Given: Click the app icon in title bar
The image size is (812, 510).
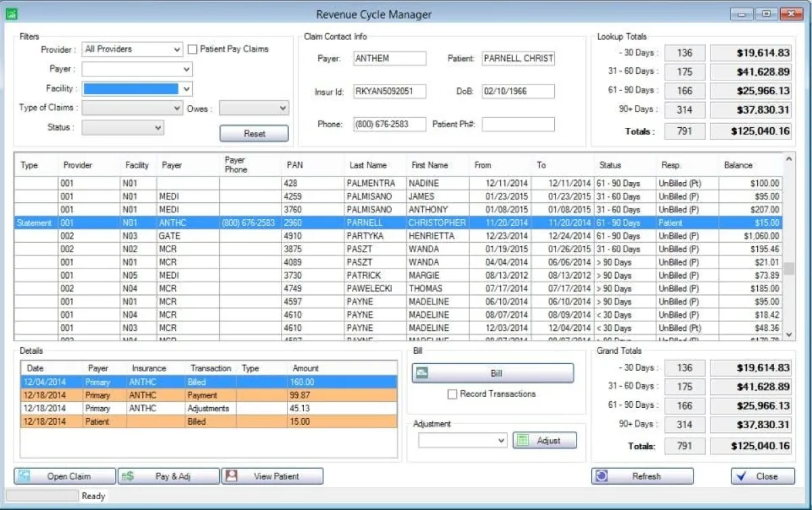Looking at the screenshot, I should coord(12,14).
